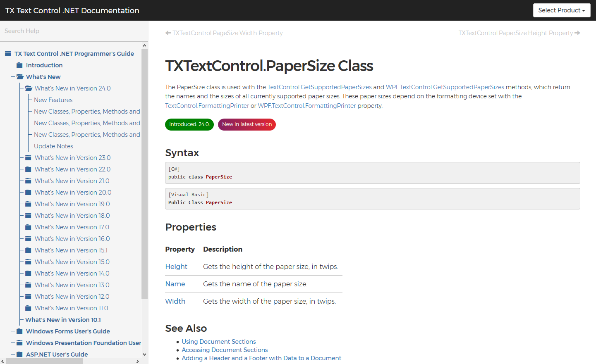The height and width of the screenshot is (364, 596).
Task: Open ASP.NET User's Guide
Action: [x=57, y=354]
